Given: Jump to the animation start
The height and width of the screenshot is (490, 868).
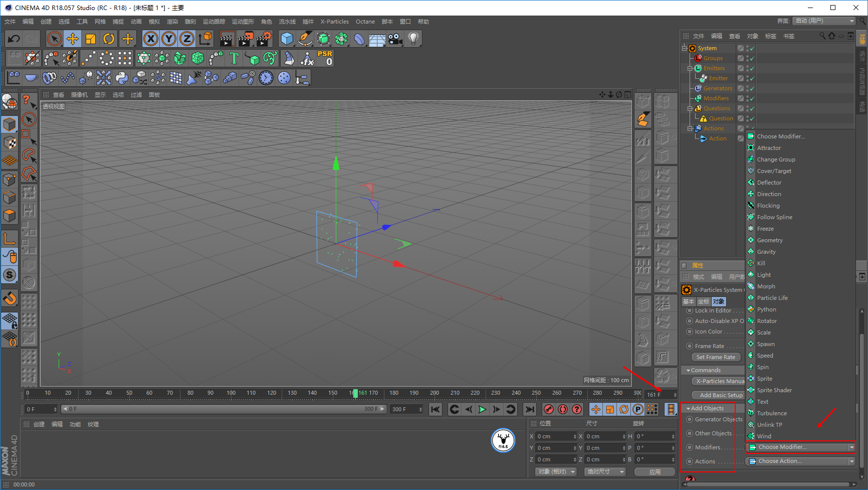Looking at the screenshot, I should [x=436, y=409].
